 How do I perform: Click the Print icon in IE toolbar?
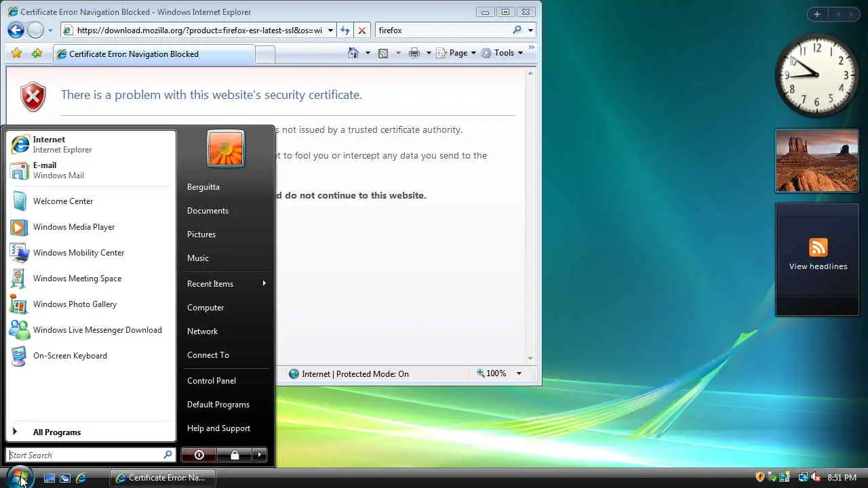tap(414, 53)
